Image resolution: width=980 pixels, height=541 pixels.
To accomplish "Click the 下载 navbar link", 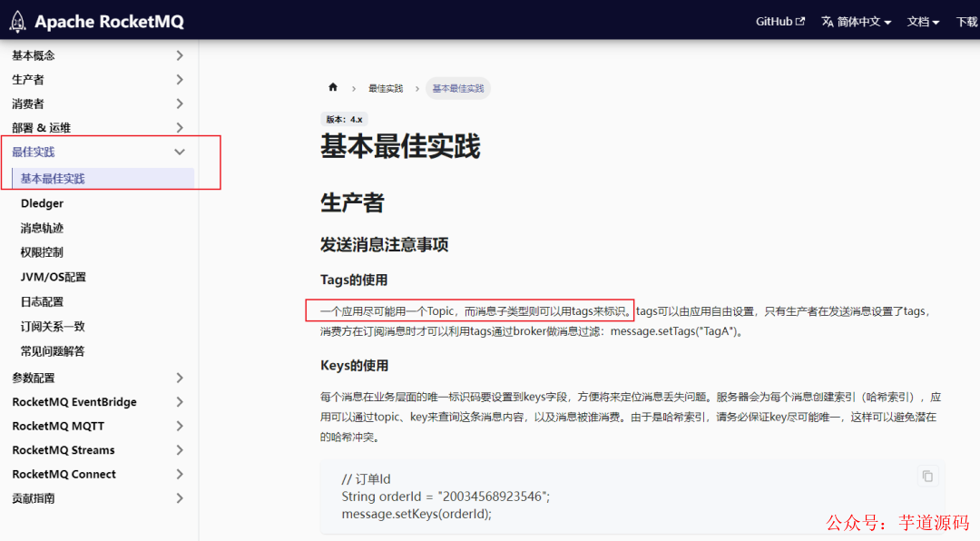I will pyautogui.click(x=966, y=21).
